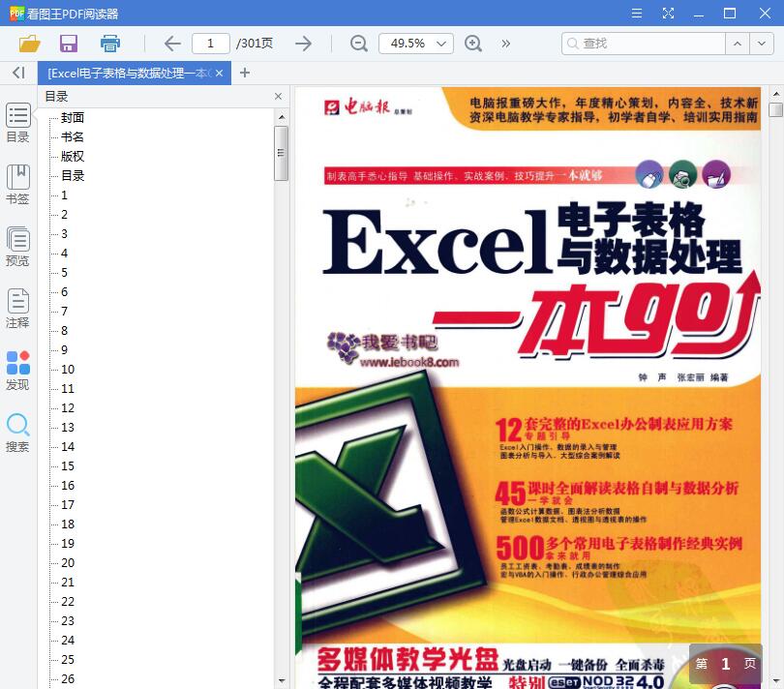This screenshot has width=784, height=689.
Task: Open the 注释 annotations sidebar panel
Action: (18, 309)
